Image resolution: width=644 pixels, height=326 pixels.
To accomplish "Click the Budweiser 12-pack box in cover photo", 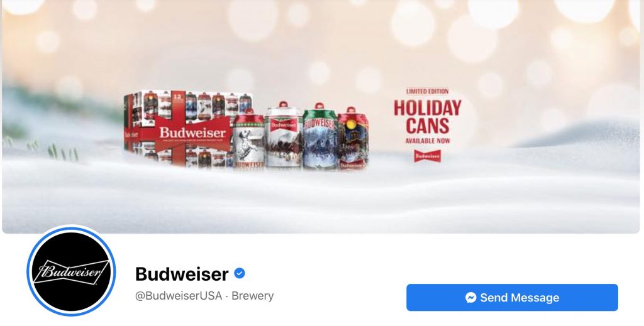I will [187, 128].
